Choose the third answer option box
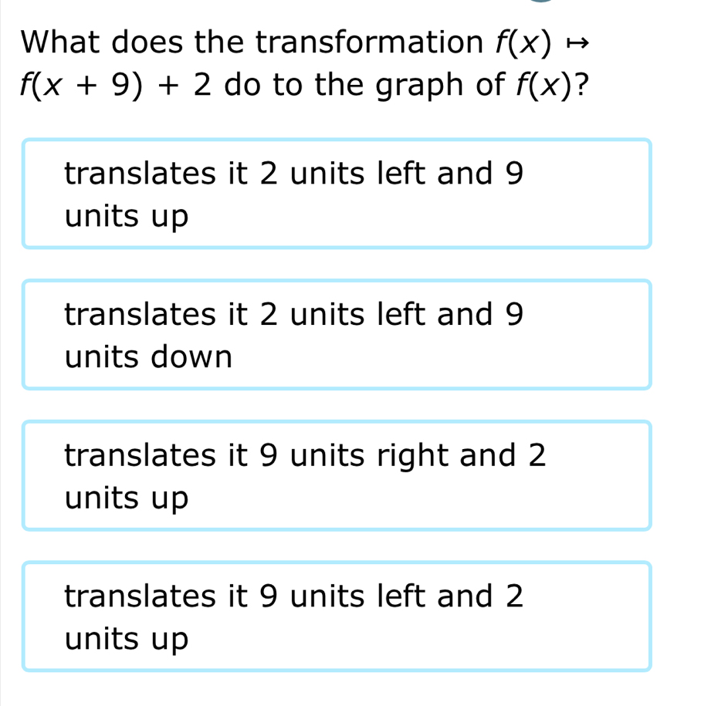The image size is (728, 706). click(337, 476)
